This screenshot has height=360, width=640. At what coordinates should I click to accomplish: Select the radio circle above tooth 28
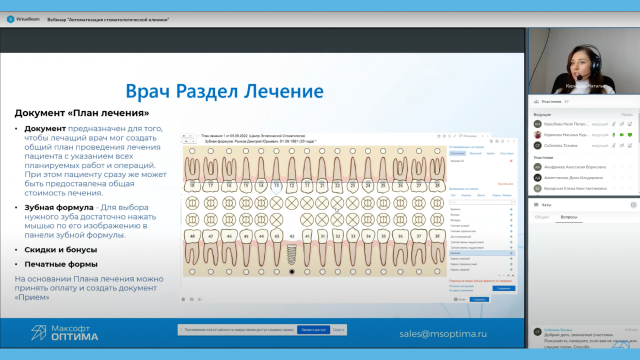point(437,151)
